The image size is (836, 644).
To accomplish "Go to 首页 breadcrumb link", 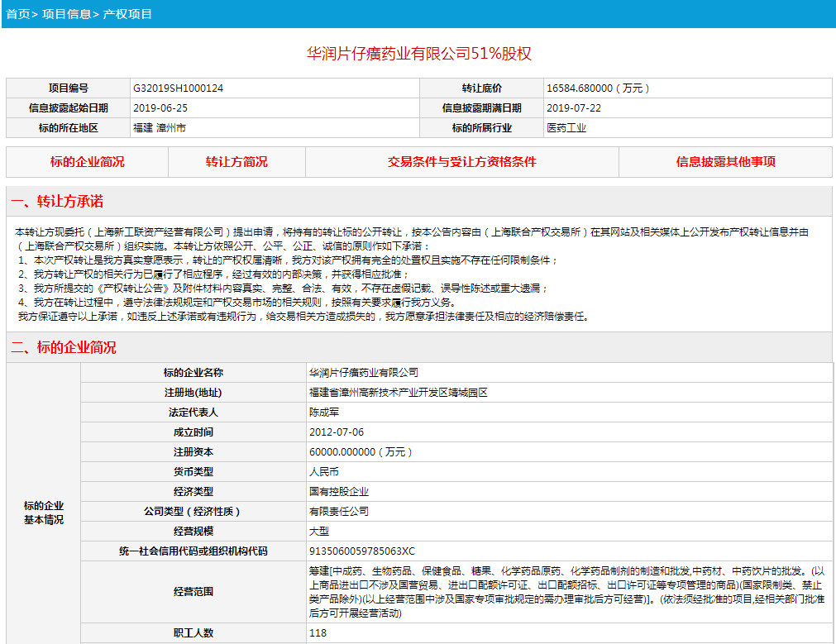I will tap(17, 14).
